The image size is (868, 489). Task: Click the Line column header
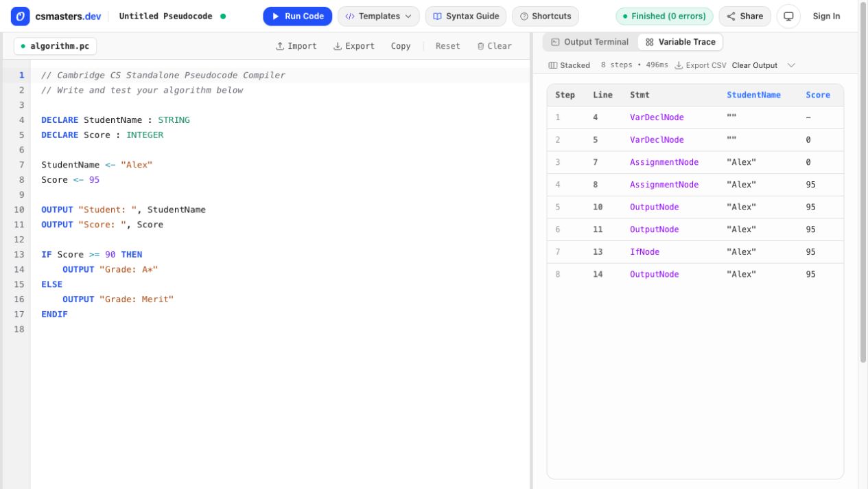click(x=602, y=95)
